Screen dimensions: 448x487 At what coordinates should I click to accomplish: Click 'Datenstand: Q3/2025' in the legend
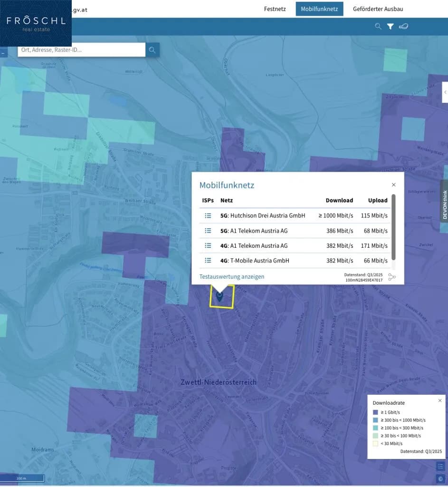(x=421, y=452)
